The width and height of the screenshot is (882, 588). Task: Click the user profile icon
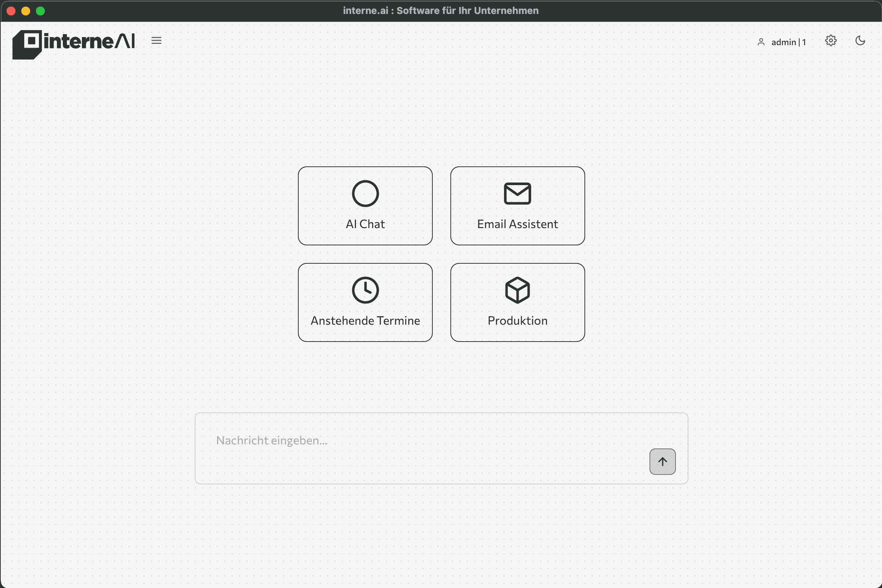click(761, 42)
